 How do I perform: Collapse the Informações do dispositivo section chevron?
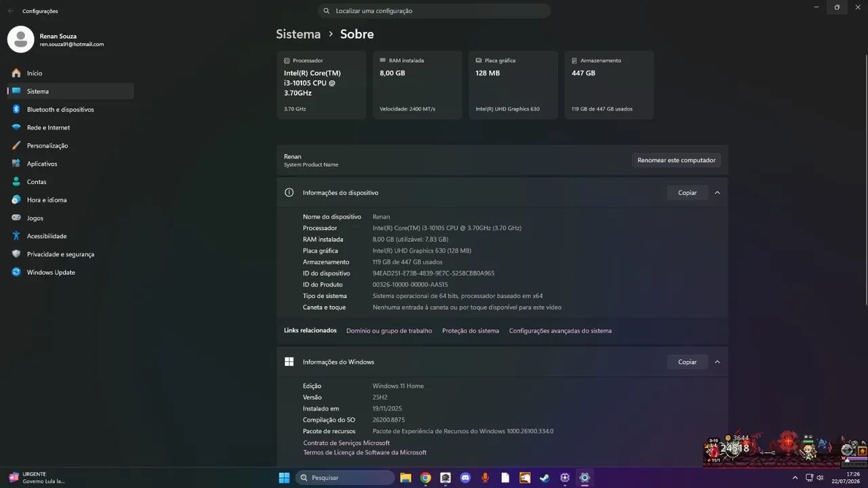[x=717, y=193]
